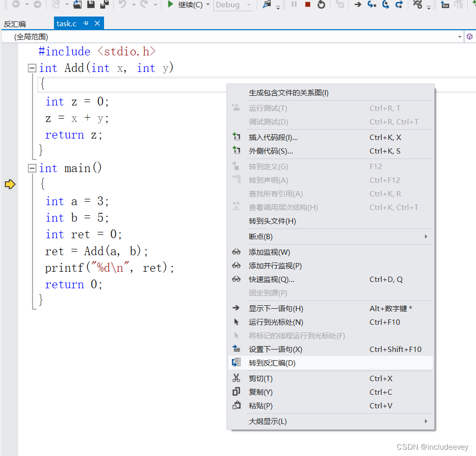Switch to the 反汇编 tab
The image size is (476, 456).
point(15,24)
